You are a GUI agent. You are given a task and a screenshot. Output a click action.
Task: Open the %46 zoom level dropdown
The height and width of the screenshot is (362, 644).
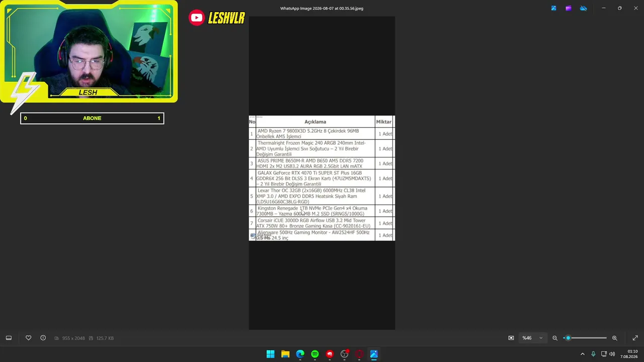[x=532, y=338]
